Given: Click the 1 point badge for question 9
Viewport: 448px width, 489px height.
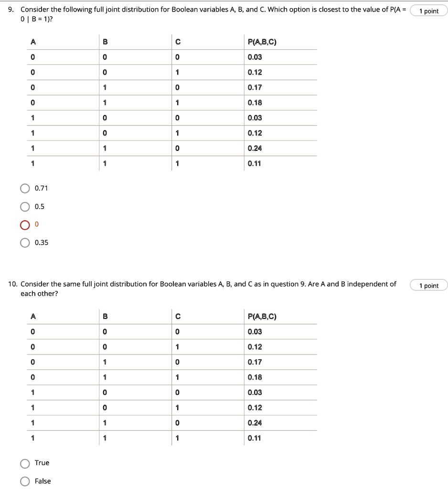Looking at the screenshot, I should point(428,11).
